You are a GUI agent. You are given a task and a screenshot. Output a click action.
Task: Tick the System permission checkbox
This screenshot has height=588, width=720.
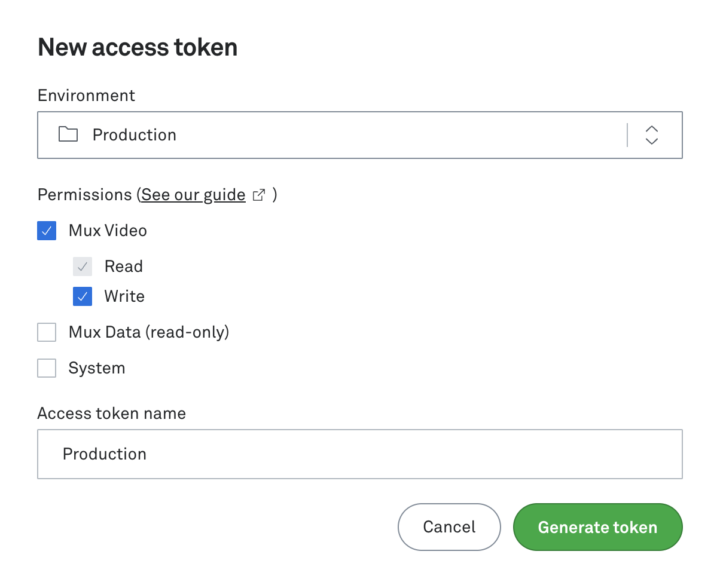pos(47,368)
